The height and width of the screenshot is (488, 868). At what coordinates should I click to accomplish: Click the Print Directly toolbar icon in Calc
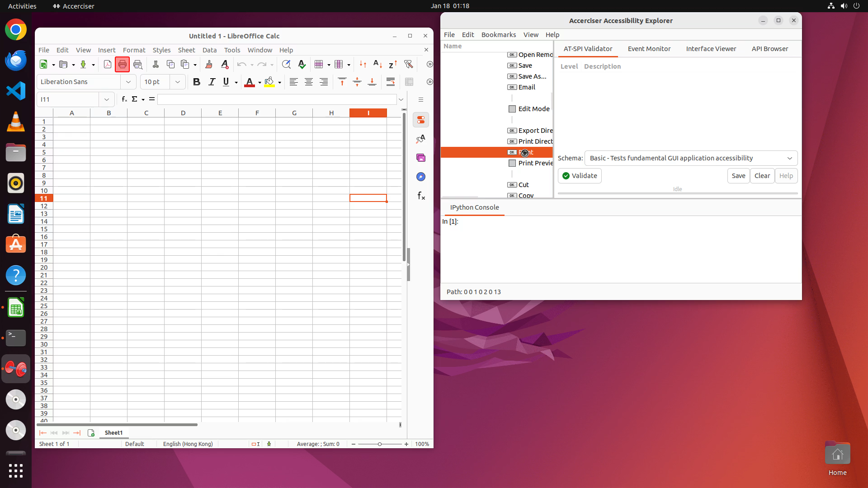pos(122,65)
